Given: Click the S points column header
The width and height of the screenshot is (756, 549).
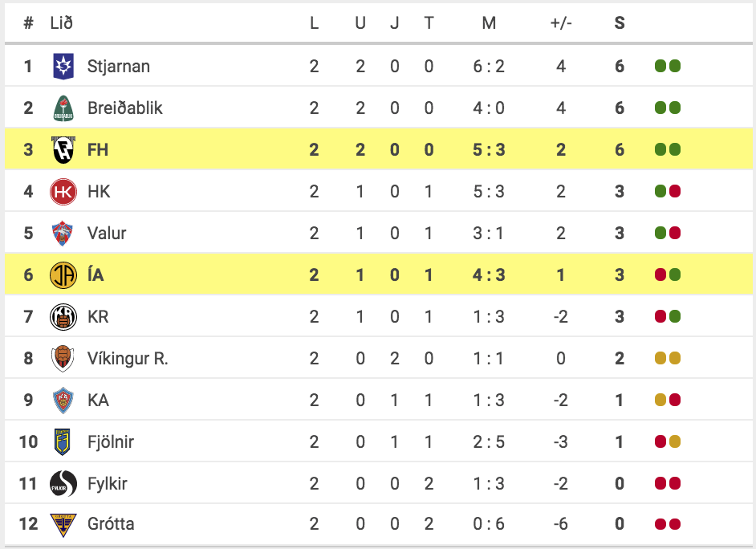Looking at the screenshot, I should (x=620, y=22).
